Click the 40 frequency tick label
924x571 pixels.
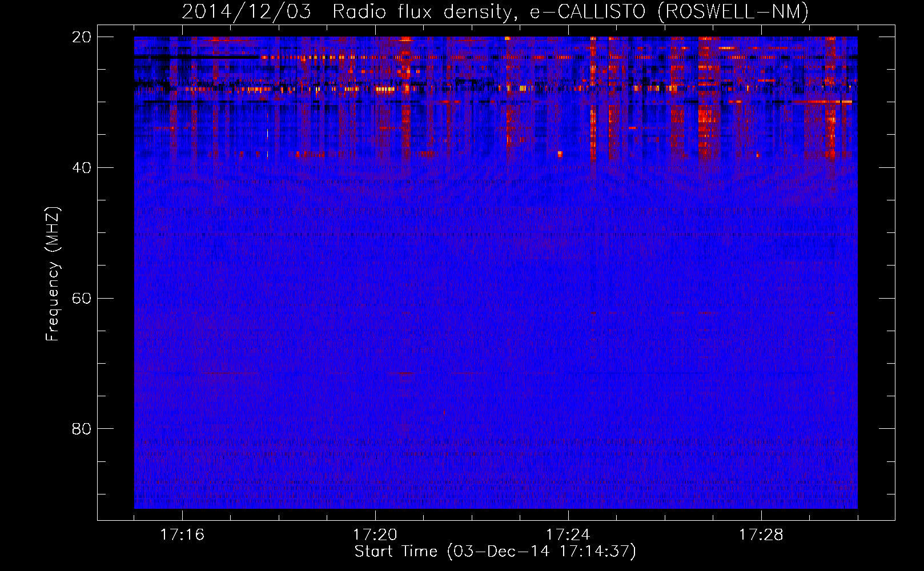(82, 168)
